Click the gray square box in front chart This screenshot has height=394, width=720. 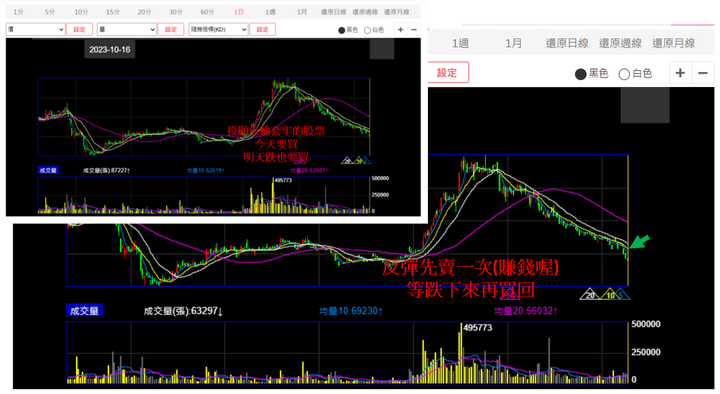coord(382,49)
